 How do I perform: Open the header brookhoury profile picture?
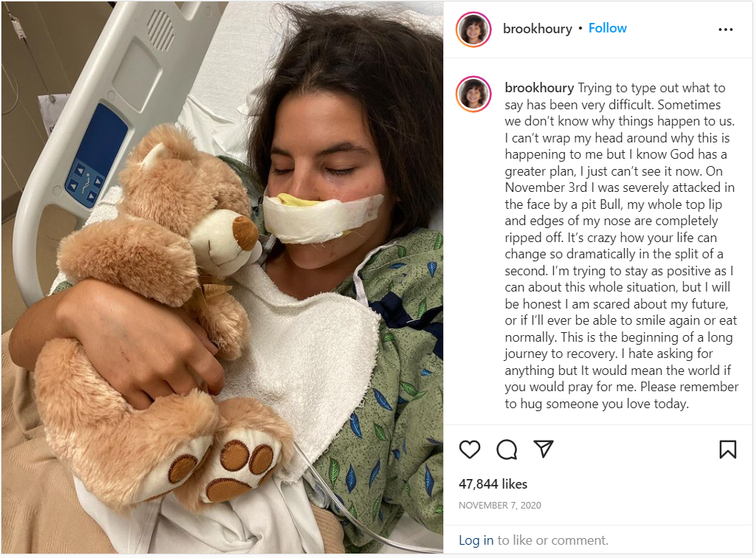pos(474,30)
